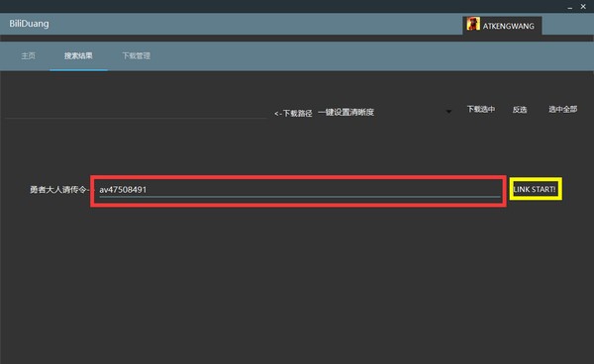This screenshot has width=594, height=364.
Task: Open the 下载管理 tab
Action: [137, 56]
